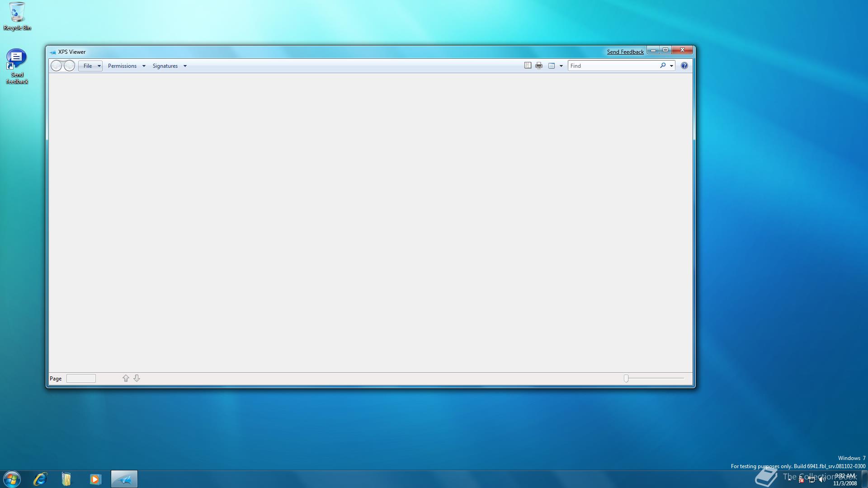
Task: Click the network tray icon
Action: [x=811, y=479]
